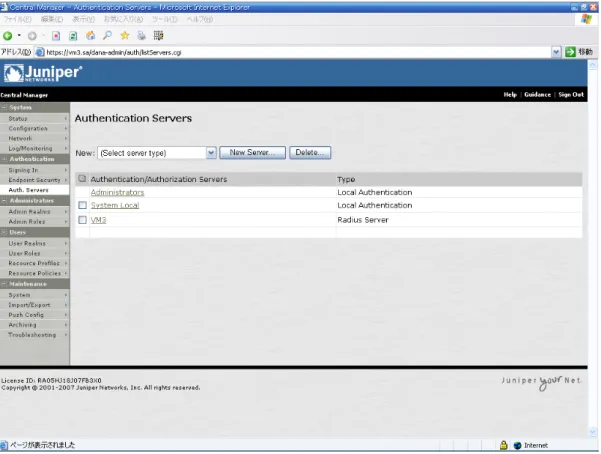Check the VM3 row checkbox
Screen dimensions: 601x454
coord(82,220)
